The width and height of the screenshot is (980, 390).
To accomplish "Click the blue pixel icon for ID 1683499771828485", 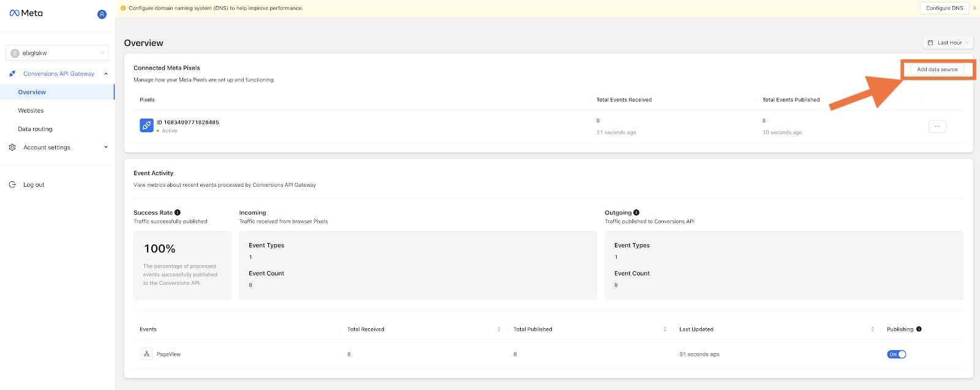I will click(x=146, y=126).
